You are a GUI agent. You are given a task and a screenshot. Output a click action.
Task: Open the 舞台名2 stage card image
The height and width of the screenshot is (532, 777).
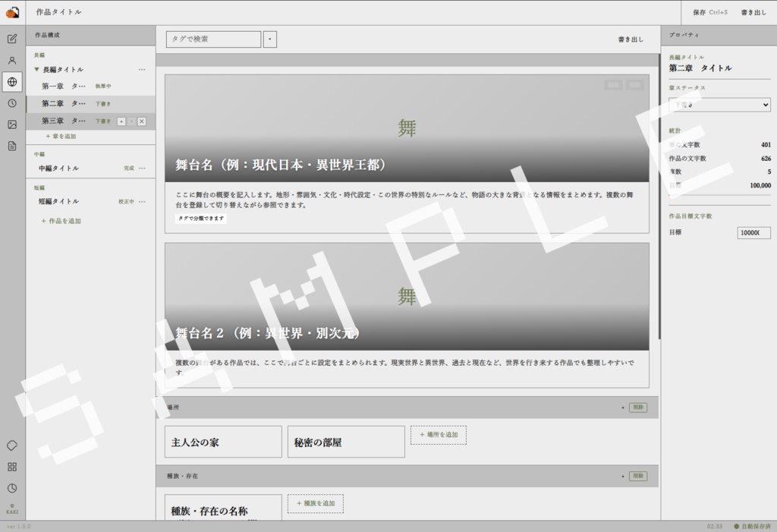(407, 297)
